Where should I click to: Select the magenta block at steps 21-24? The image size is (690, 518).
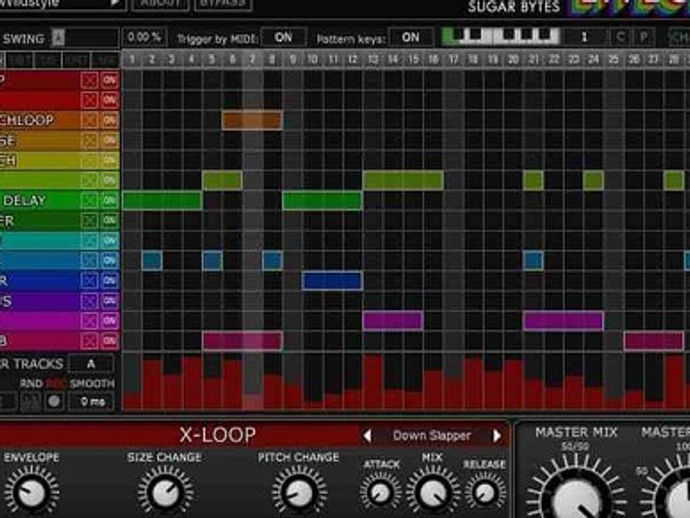[x=563, y=321]
